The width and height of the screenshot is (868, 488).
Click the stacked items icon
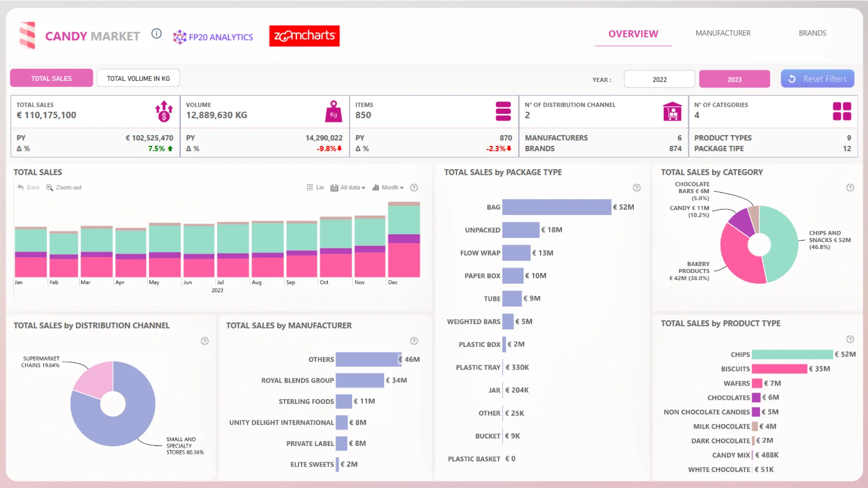tap(503, 111)
